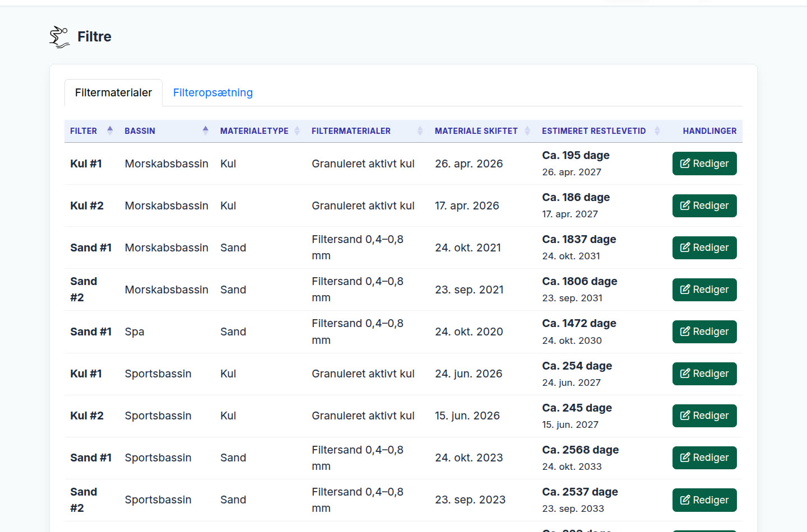Edit Kul #2 in Morskabsbassin
Screen dimensions: 807x532
pyautogui.click(x=704, y=206)
